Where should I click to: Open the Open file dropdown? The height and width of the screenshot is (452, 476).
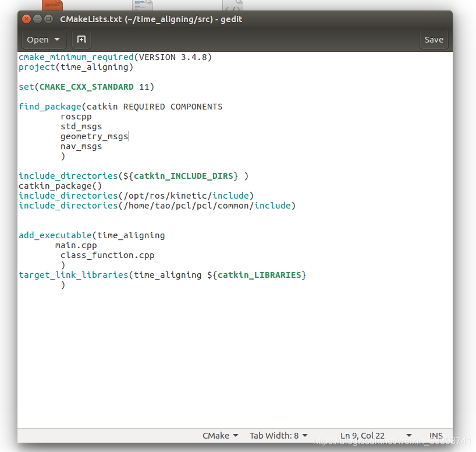(44, 40)
